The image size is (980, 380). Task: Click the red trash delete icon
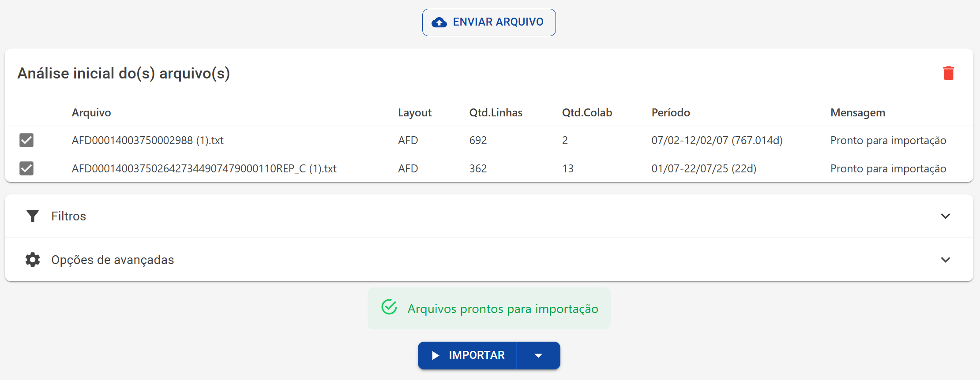tap(948, 73)
